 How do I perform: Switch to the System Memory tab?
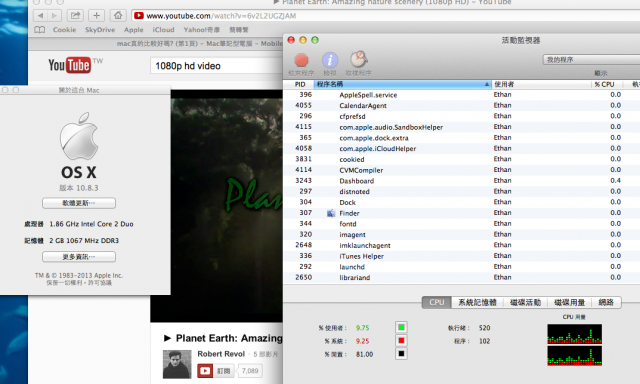pyautogui.click(x=477, y=302)
